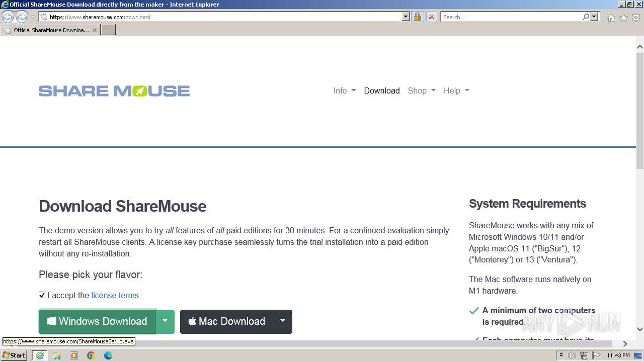Click the IE icon in the title bar

[5, 5]
